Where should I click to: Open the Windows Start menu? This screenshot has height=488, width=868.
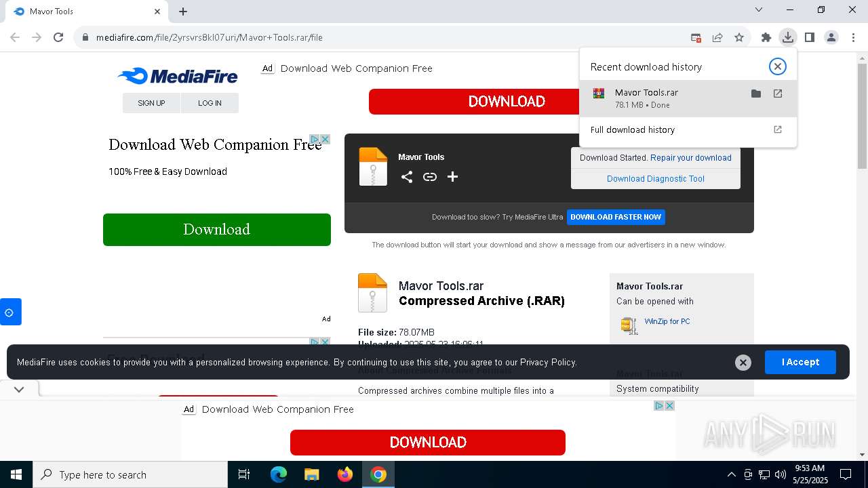pyautogui.click(x=16, y=474)
